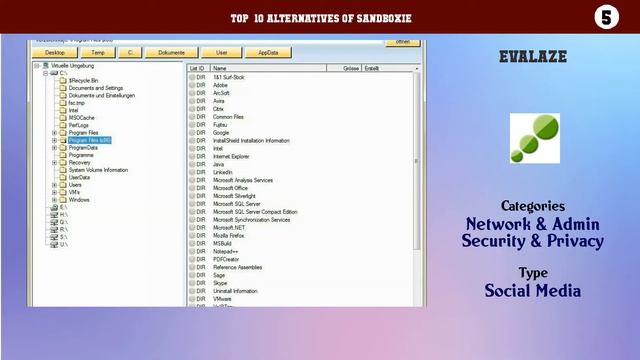Select the Common Files directory row
This screenshot has height=360, width=640.
pos(300,117)
